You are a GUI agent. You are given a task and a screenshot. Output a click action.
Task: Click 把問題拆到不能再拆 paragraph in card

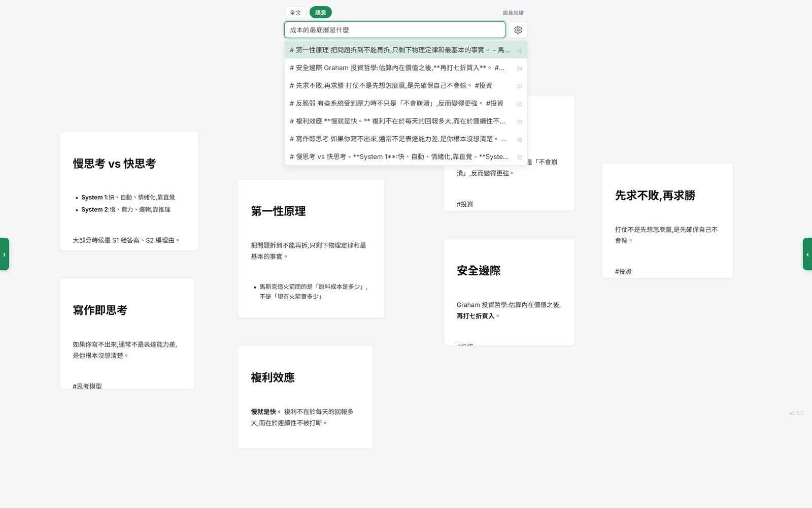pos(309,251)
